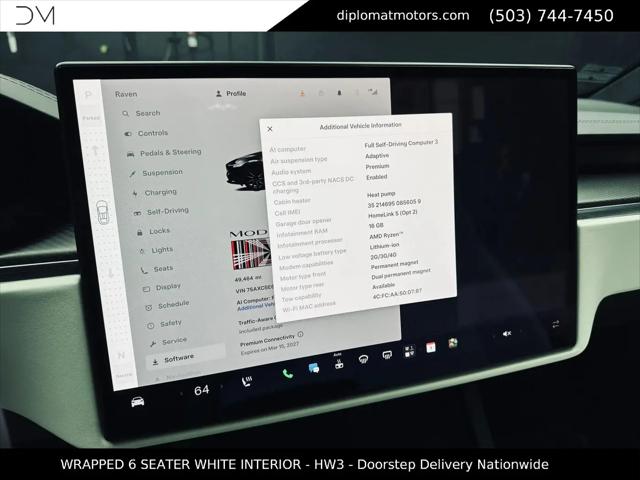Select the Suspension menu item
The image size is (640, 480).
click(x=156, y=173)
